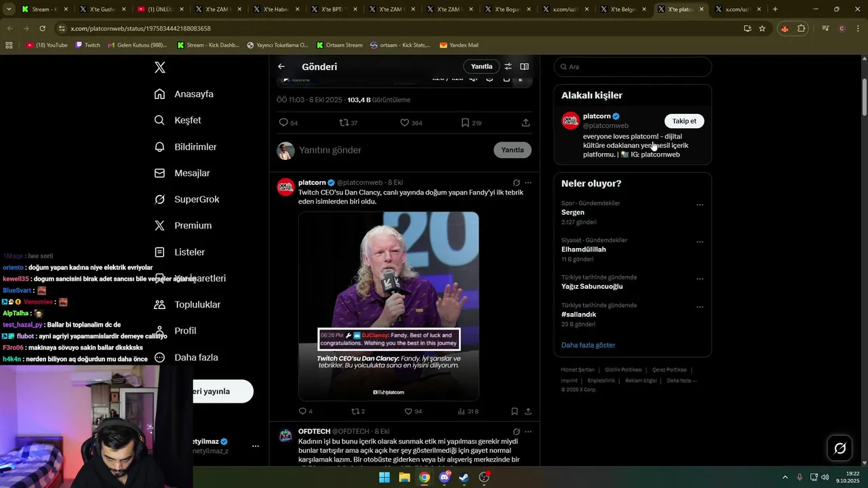Open the Twitch bookmark
The width and height of the screenshot is (868, 488).
pos(88,45)
